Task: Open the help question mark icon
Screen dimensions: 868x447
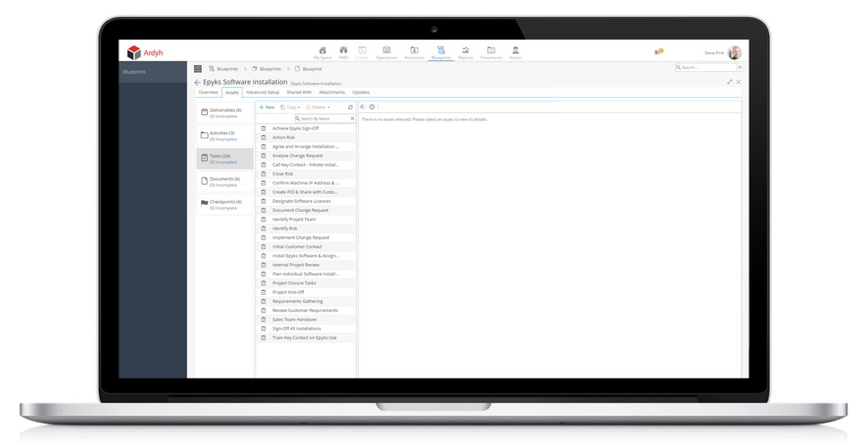Action: coord(372,107)
